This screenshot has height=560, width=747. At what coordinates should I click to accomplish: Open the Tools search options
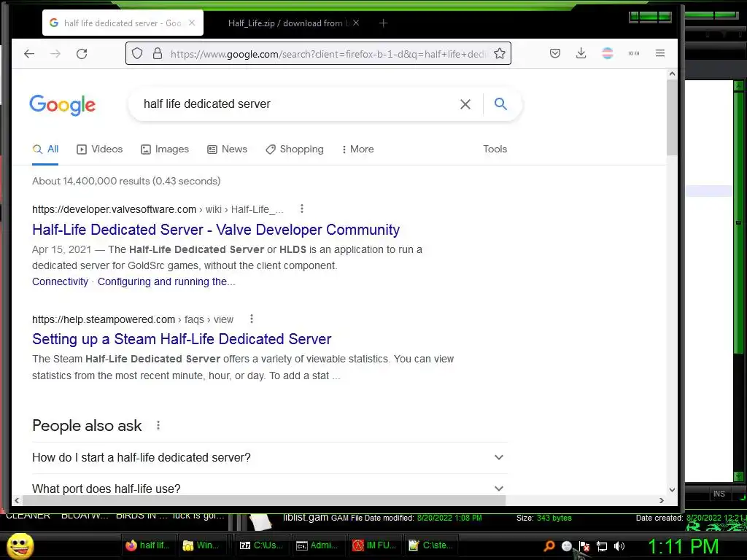495,149
